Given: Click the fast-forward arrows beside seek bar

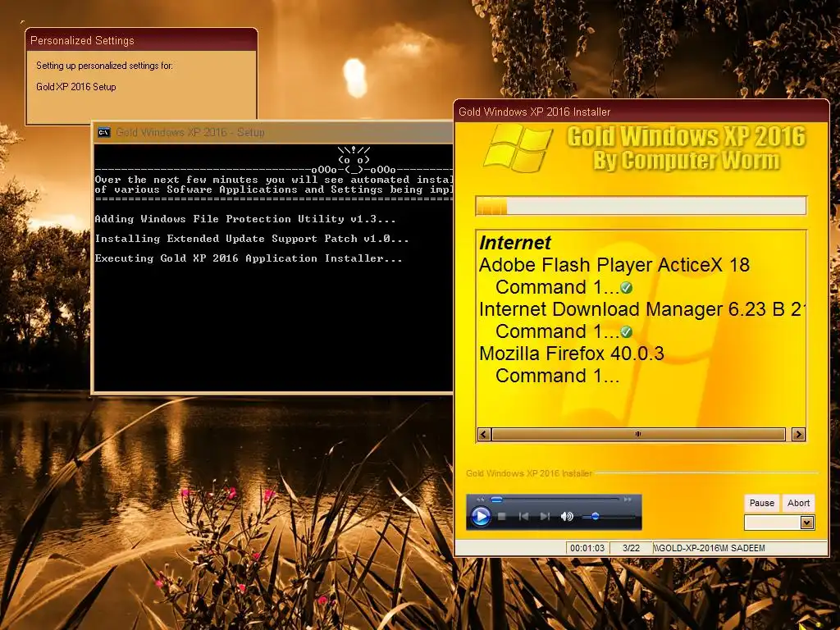Looking at the screenshot, I should coord(628,500).
